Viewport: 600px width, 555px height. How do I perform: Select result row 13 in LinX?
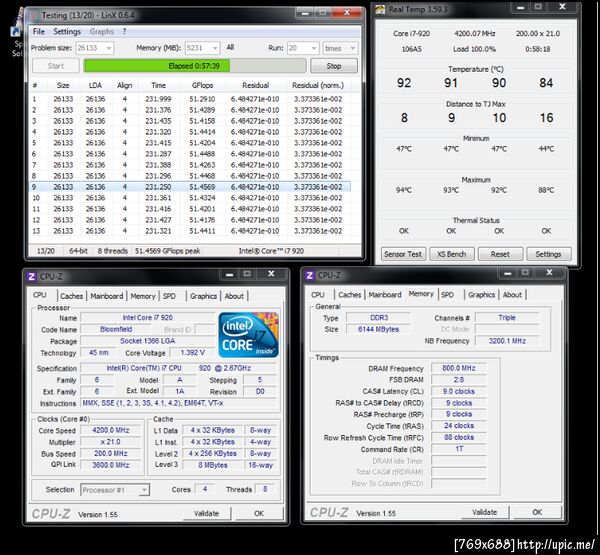click(x=190, y=231)
